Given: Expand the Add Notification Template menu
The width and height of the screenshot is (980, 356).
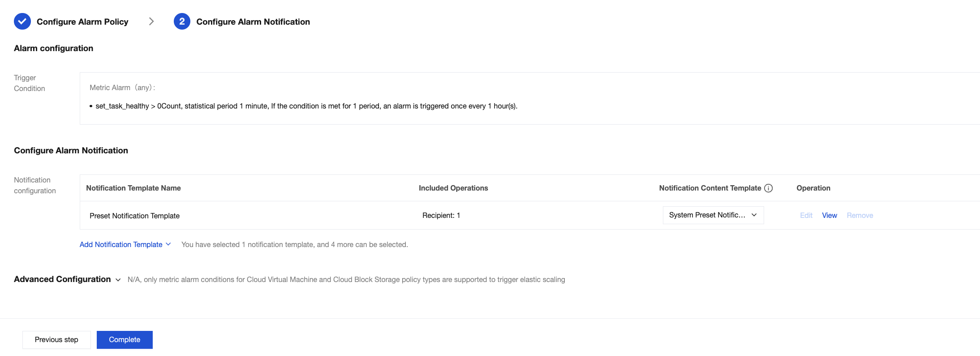Looking at the screenshot, I should (x=125, y=244).
